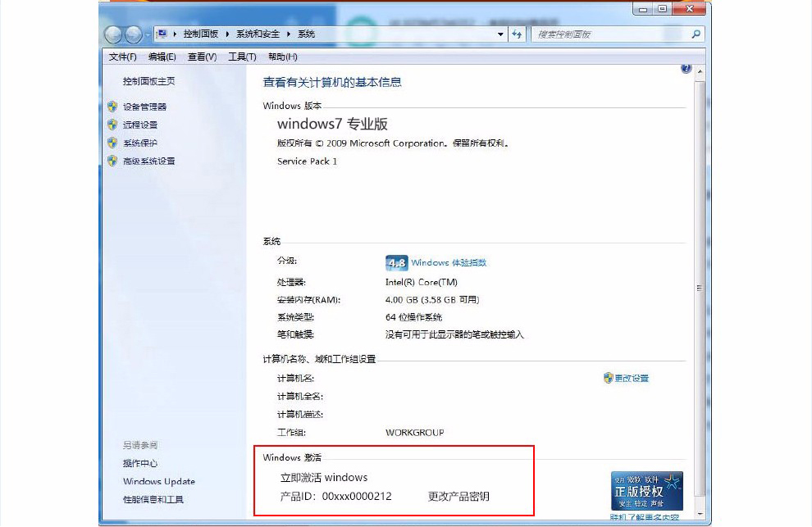Screen dimensions: 812x527
Task: Open 设备管理器 from the sidebar
Action: [x=144, y=107]
